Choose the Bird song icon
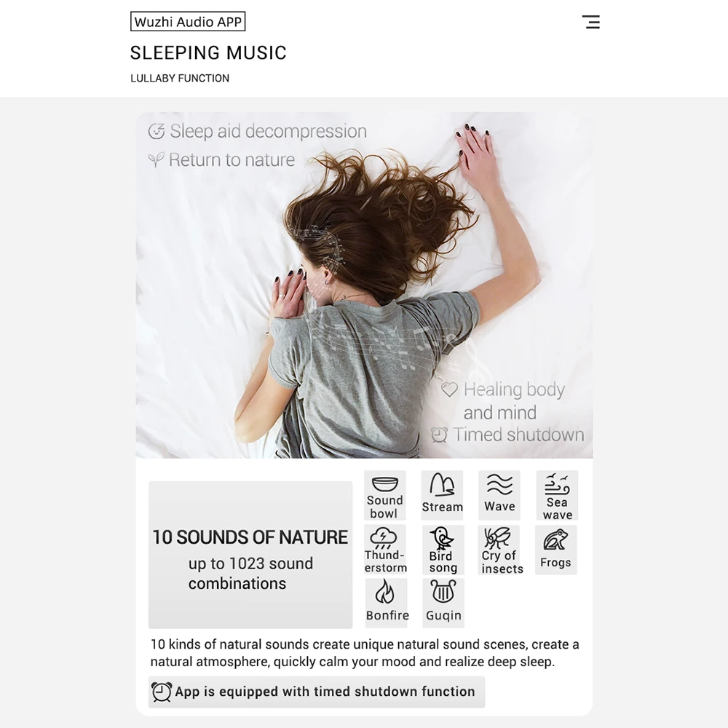 pyautogui.click(x=443, y=550)
